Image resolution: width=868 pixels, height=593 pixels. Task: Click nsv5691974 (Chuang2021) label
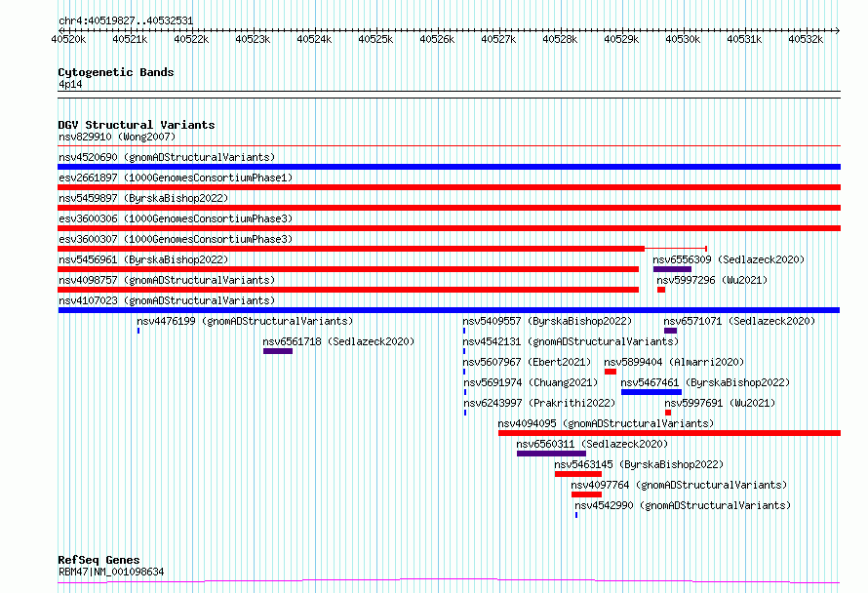(531, 382)
